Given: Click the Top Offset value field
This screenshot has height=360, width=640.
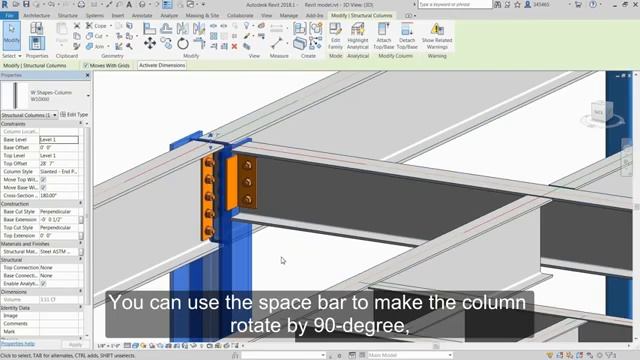Looking at the screenshot, I should pyautogui.click(x=59, y=164).
